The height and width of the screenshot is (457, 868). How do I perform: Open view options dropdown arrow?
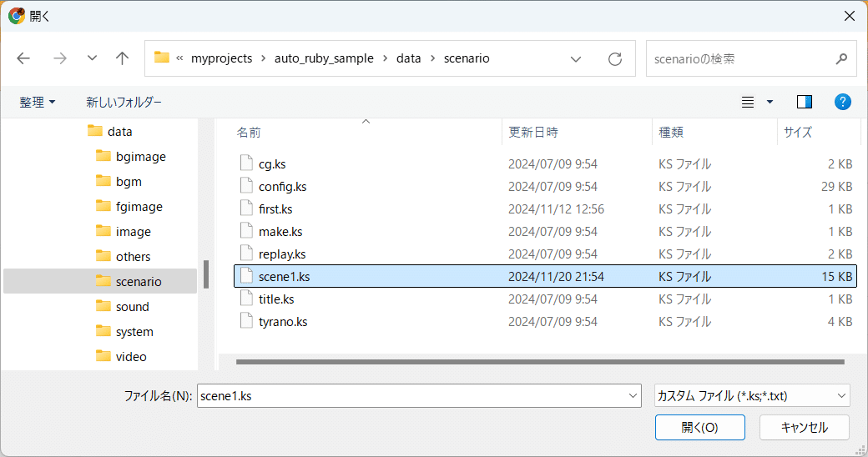pos(770,102)
